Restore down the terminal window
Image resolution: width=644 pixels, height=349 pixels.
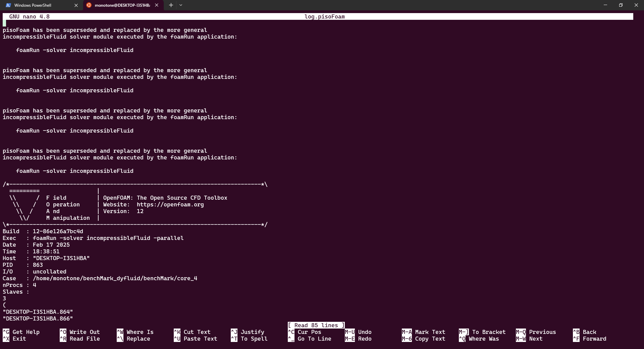[x=621, y=5]
